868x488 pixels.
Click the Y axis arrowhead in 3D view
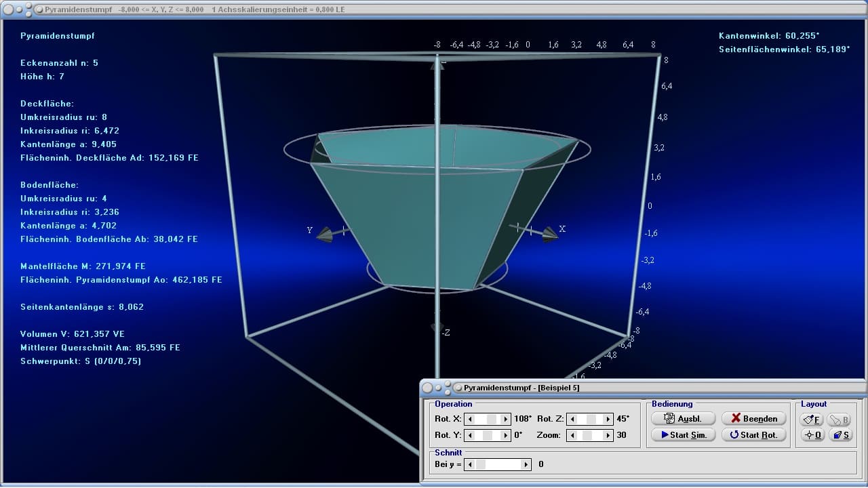[x=325, y=235]
